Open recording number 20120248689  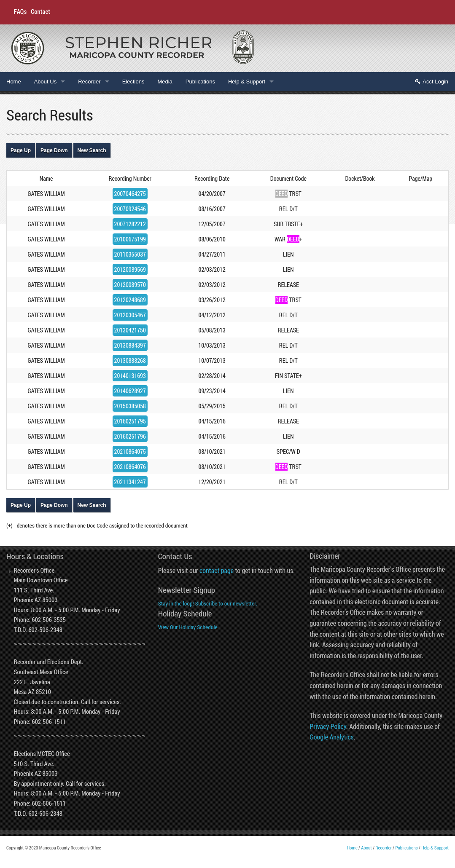(130, 300)
